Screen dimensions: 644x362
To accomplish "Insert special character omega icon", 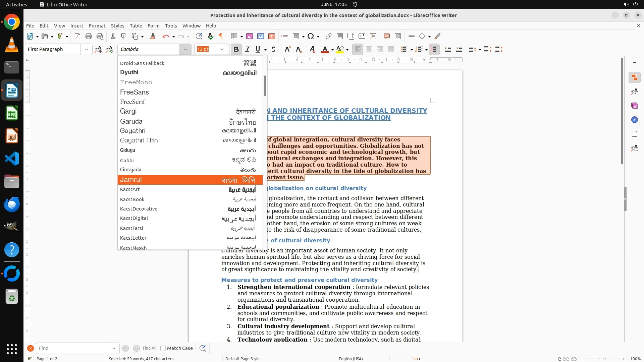I will pos(311,36).
